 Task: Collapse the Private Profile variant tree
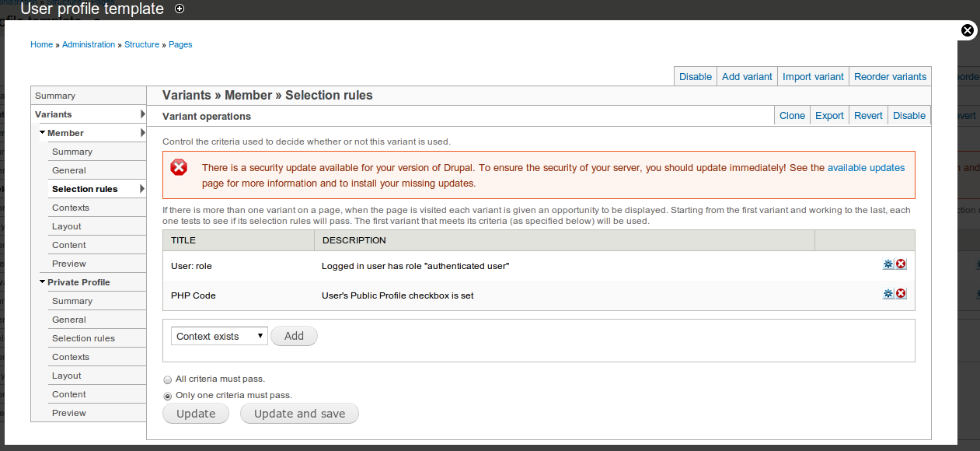click(43, 282)
